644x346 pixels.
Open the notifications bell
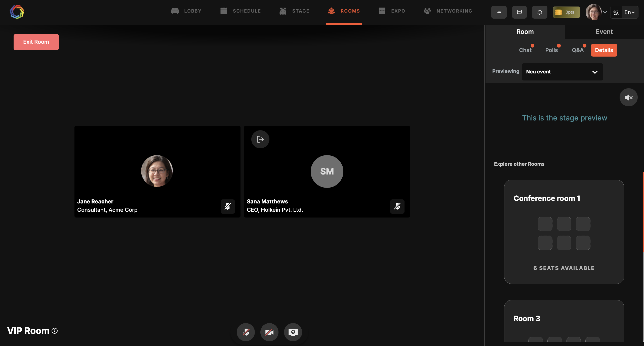click(540, 12)
